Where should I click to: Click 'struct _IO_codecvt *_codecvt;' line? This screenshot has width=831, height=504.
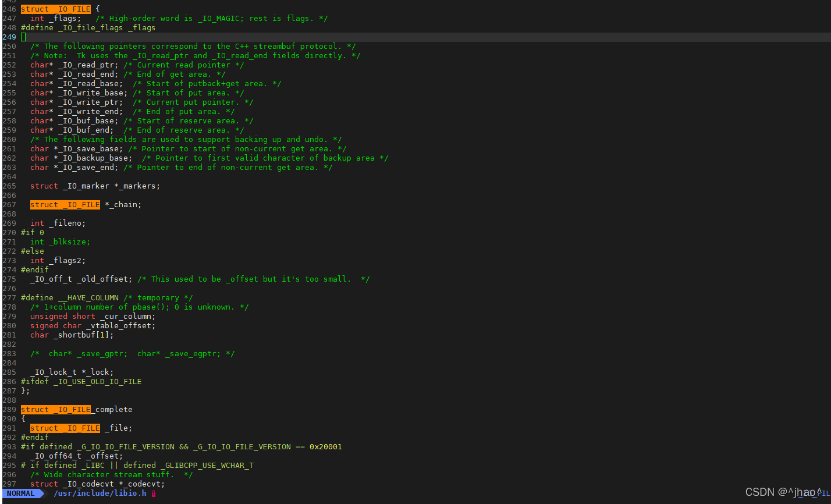coord(98,484)
